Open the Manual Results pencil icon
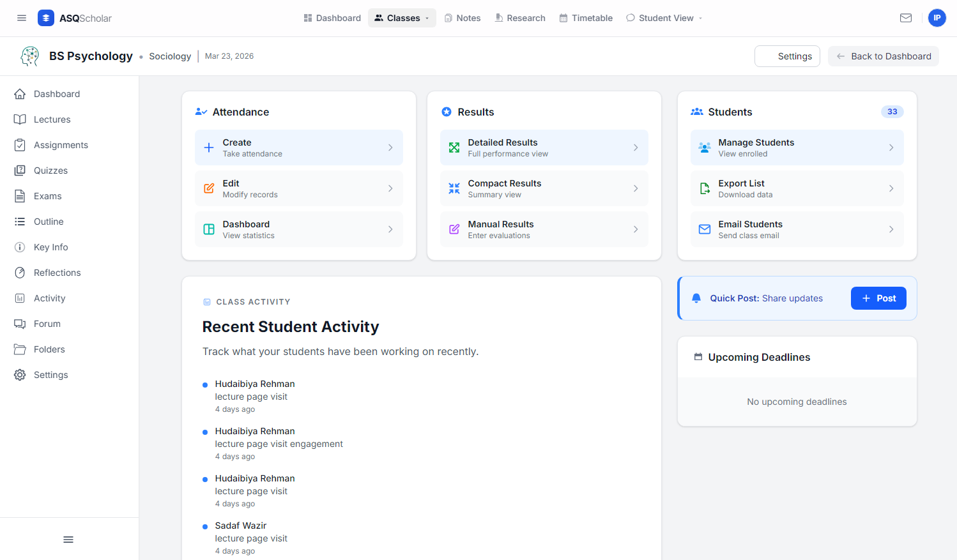Viewport: 957px width, 560px height. tap(454, 229)
